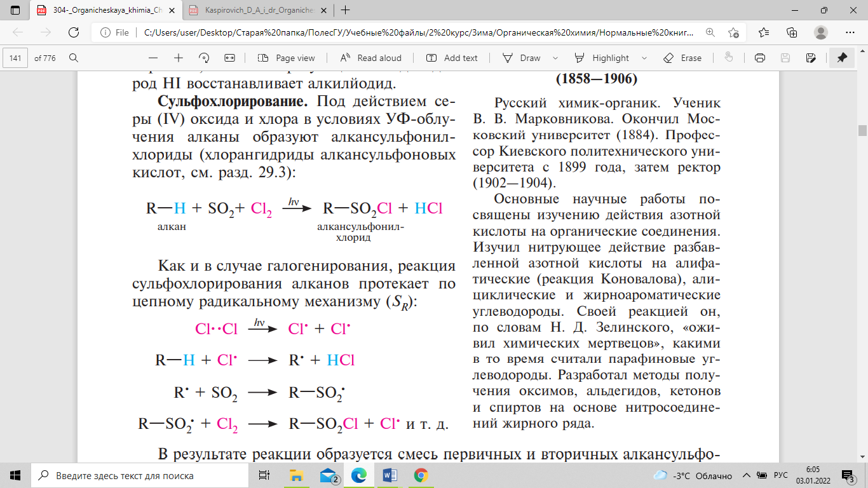Image resolution: width=868 pixels, height=488 pixels.
Task: Go back to previous page
Action: (18, 32)
